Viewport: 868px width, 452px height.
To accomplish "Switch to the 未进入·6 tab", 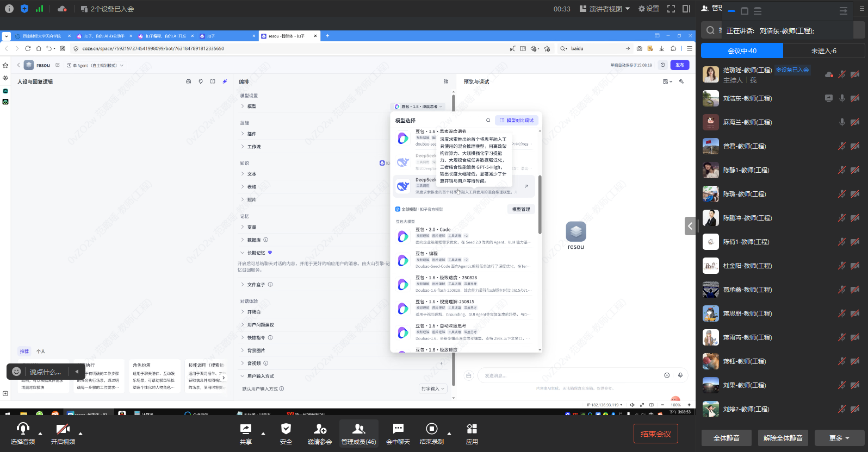I will coord(824,51).
